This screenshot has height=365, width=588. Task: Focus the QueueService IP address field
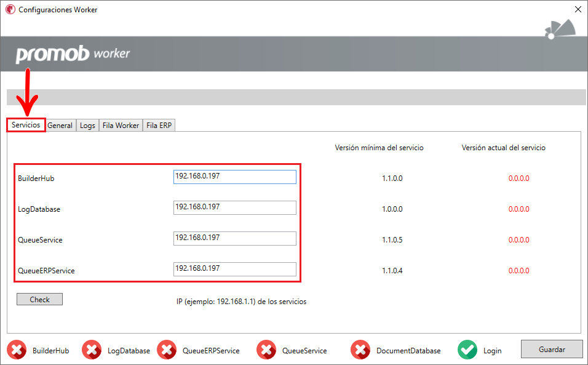pyautogui.click(x=235, y=239)
